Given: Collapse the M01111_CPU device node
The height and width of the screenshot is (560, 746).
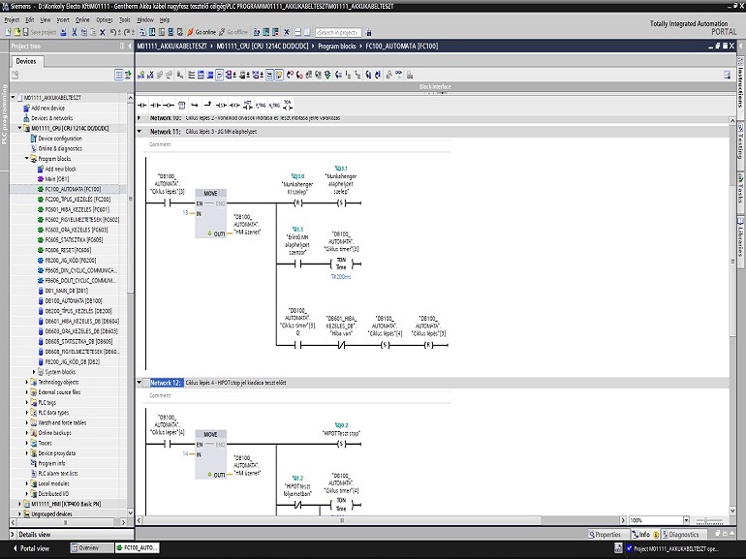Looking at the screenshot, I should [x=20, y=128].
